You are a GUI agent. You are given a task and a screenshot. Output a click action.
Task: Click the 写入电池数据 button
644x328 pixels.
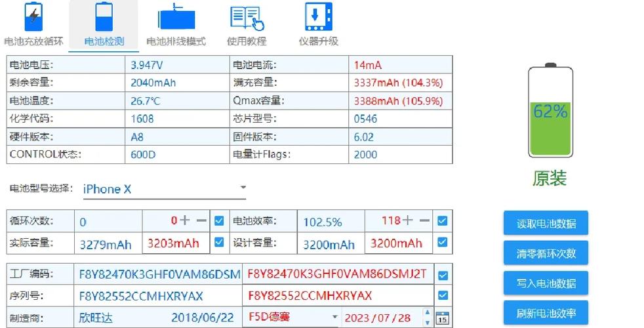[x=546, y=283]
